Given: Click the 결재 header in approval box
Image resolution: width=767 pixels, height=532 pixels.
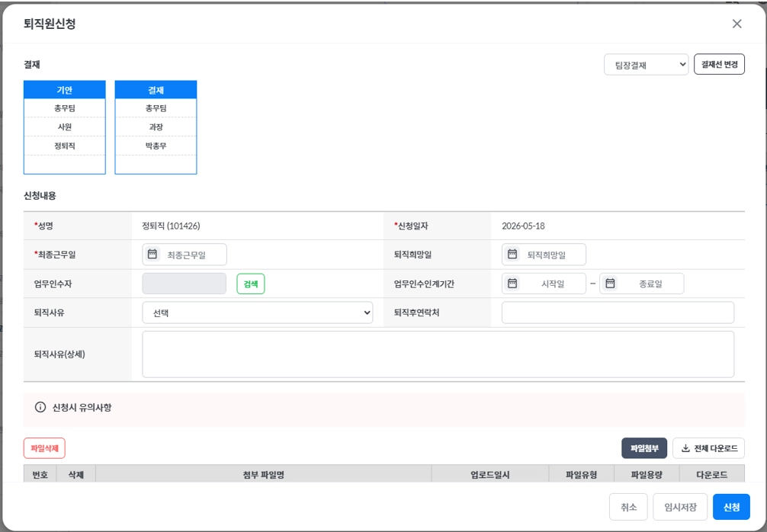Looking at the screenshot, I should pyautogui.click(x=156, y=90).
